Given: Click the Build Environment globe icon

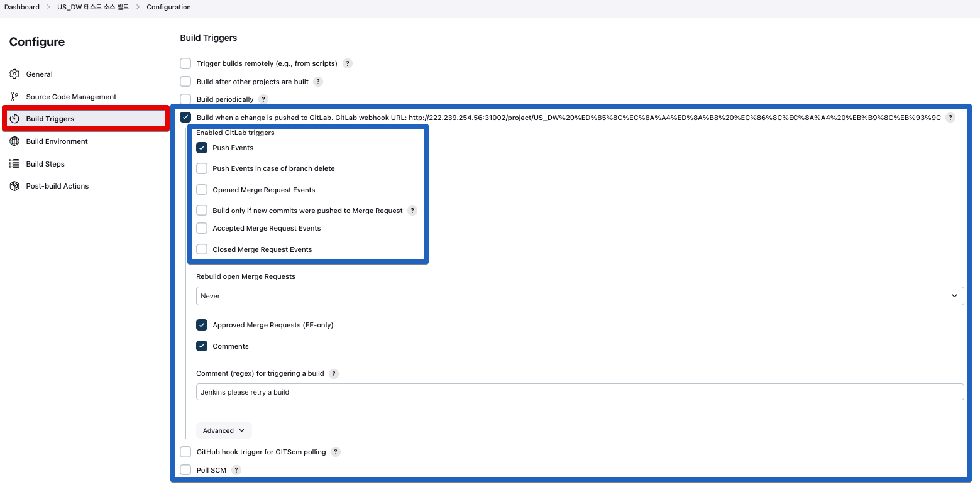Looking at the screenshot, I should pos(14,141).
